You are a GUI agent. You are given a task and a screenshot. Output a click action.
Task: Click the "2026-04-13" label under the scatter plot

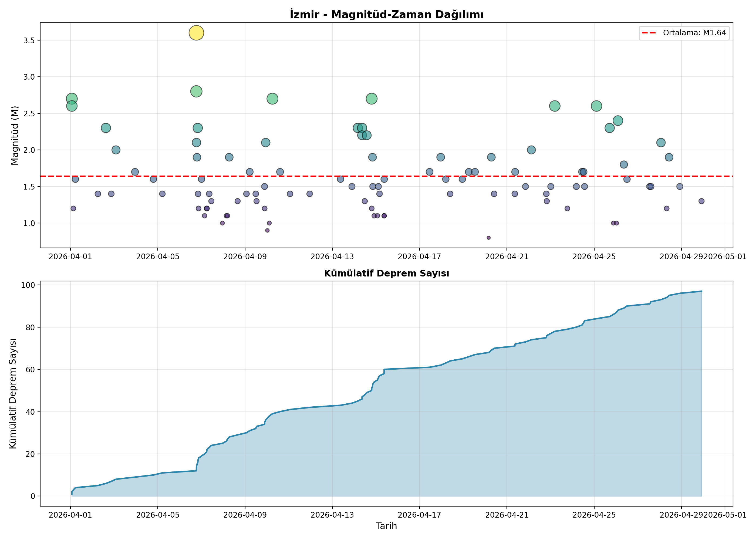[x=332, y=257]
